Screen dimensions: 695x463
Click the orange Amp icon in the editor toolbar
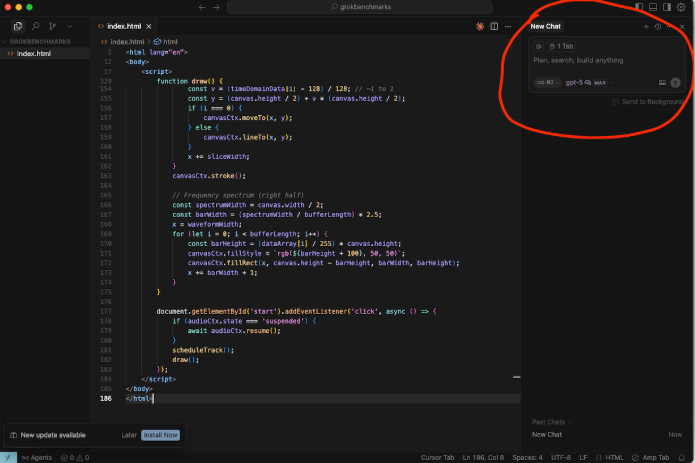pos(480,27)
